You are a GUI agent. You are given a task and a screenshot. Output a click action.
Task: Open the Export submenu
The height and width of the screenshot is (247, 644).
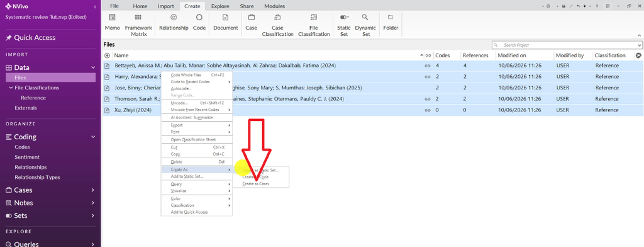(197, 125)
